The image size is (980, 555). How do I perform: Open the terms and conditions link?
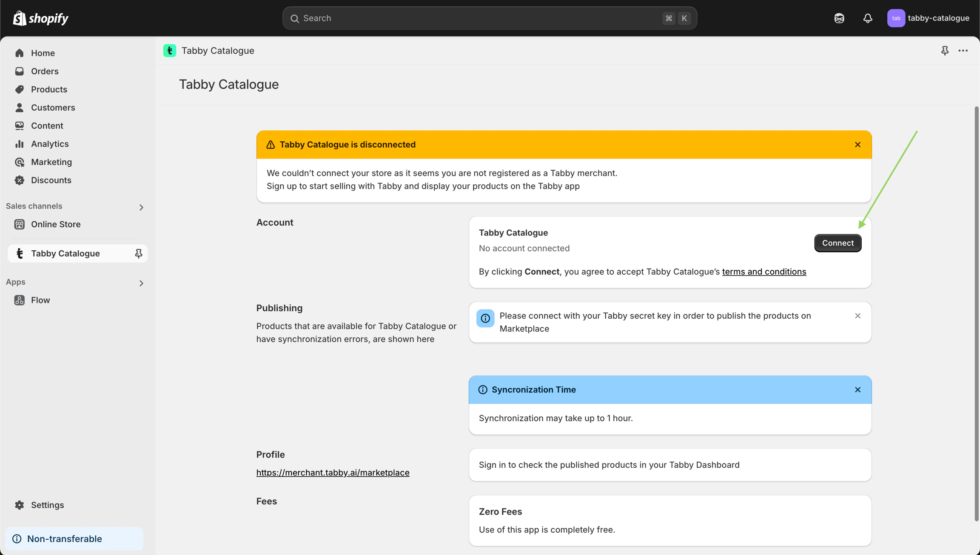point(764,272)
